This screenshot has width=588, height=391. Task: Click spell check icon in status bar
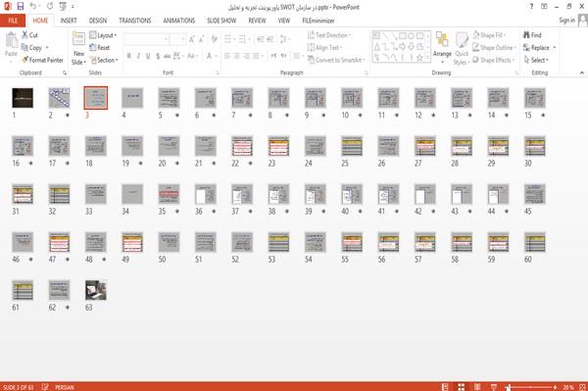(x=45, y=387)
